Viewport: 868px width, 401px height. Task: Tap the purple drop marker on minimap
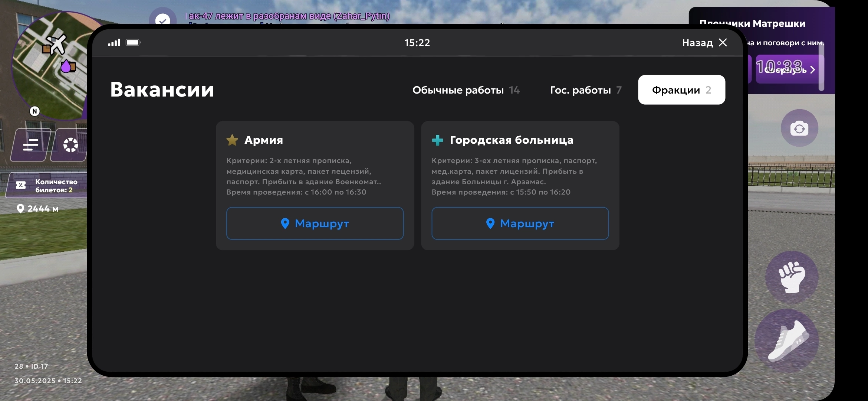click(x=66, y=66)
